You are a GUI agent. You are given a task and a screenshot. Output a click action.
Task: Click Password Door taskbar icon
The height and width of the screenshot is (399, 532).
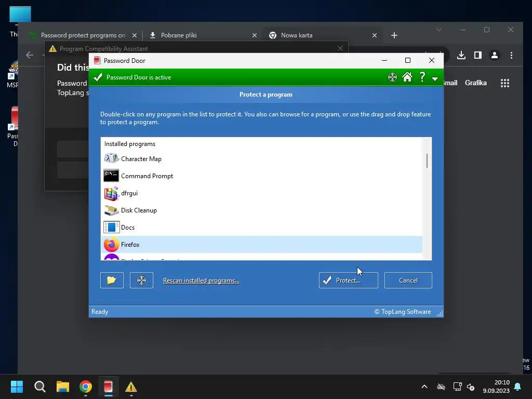108,387
